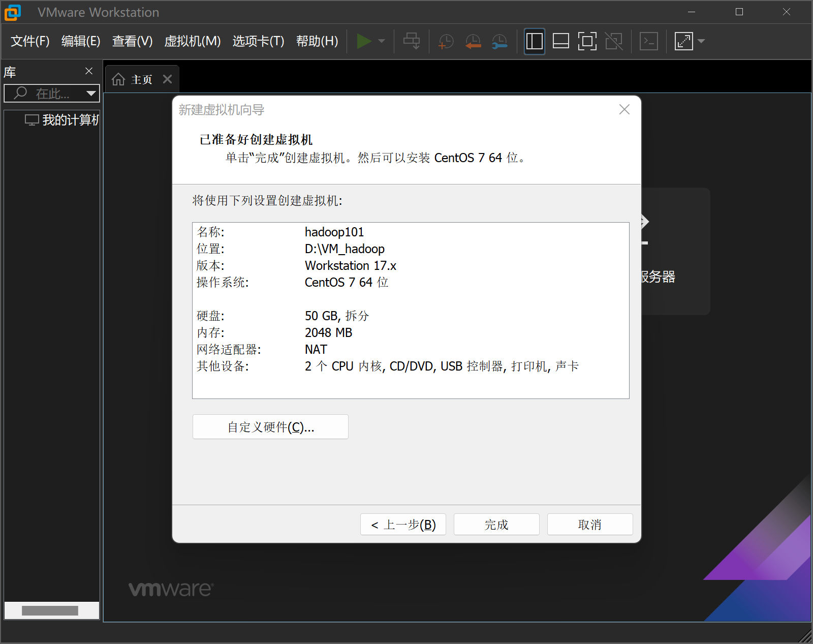Open the 选项卡(T) menu
The image size is (813, 644).
pyautogui.click(x=258, y=41)
